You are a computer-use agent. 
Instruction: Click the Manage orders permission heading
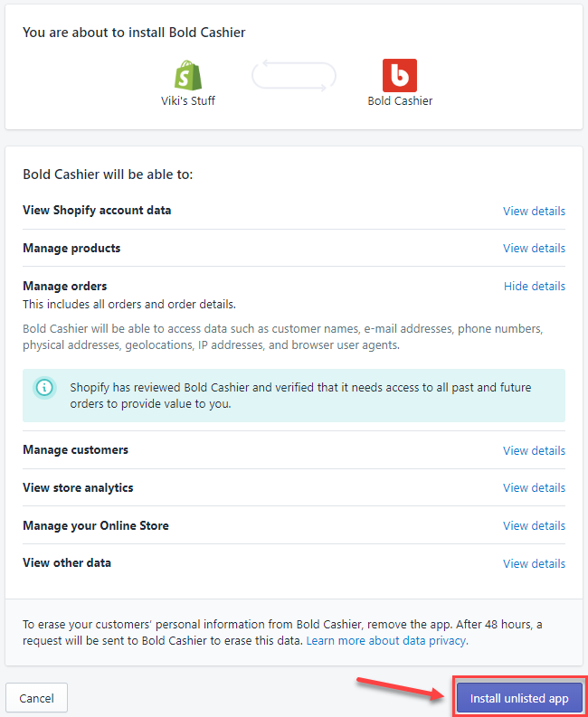coord(65,286)
